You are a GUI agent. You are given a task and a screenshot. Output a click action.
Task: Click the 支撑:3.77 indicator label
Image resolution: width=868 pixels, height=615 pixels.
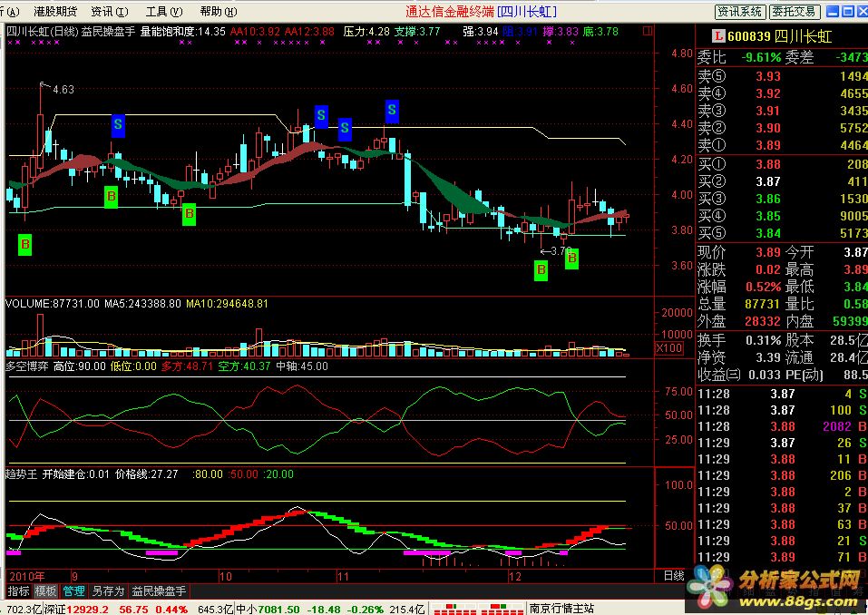pyautogui.click(x=417, y=32)
